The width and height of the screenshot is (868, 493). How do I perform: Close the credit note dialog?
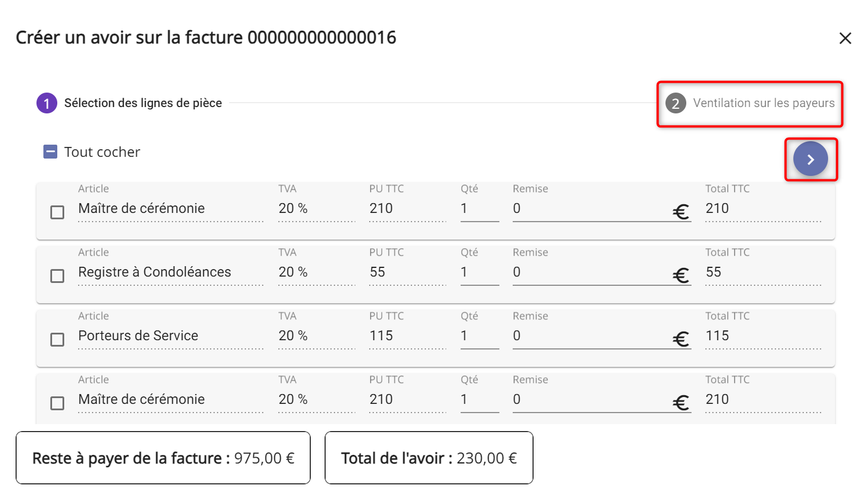pos(845,38)
